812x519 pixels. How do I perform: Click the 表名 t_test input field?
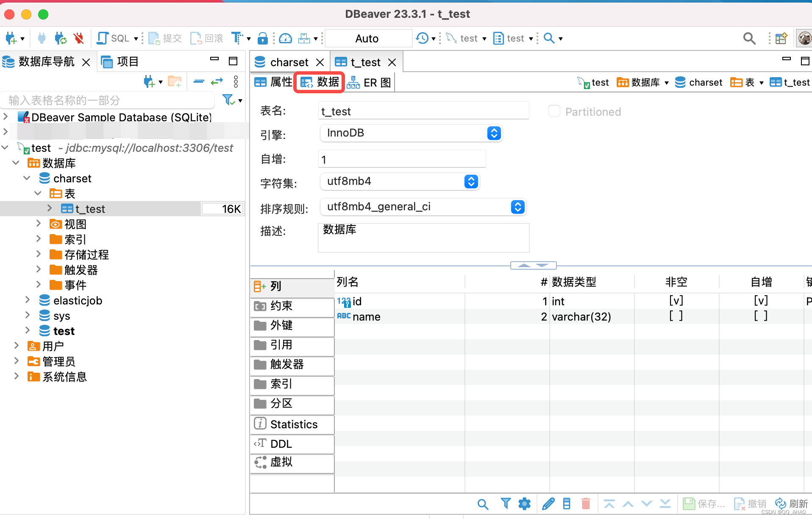423,111
